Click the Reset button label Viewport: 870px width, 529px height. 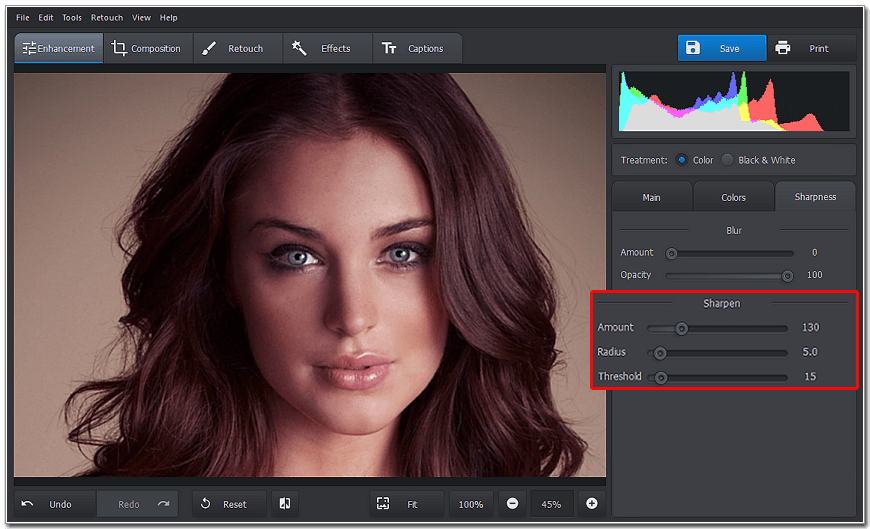[x=235, y=504]
